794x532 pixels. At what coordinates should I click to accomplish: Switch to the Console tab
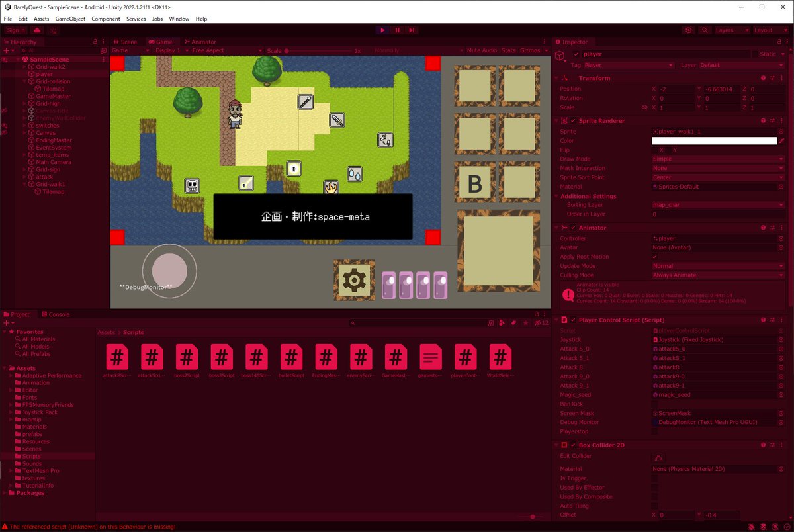56,314
